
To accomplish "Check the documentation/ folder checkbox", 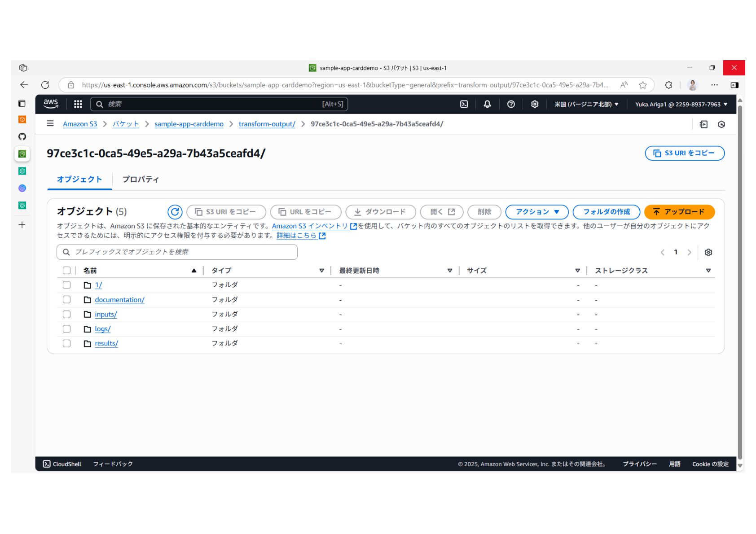I will click(66, 300).
